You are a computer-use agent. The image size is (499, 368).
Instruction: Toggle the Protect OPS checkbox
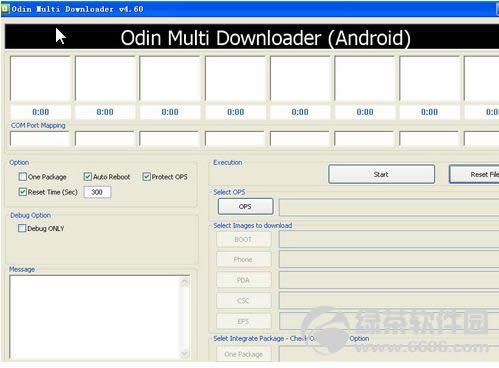(147, 177)
